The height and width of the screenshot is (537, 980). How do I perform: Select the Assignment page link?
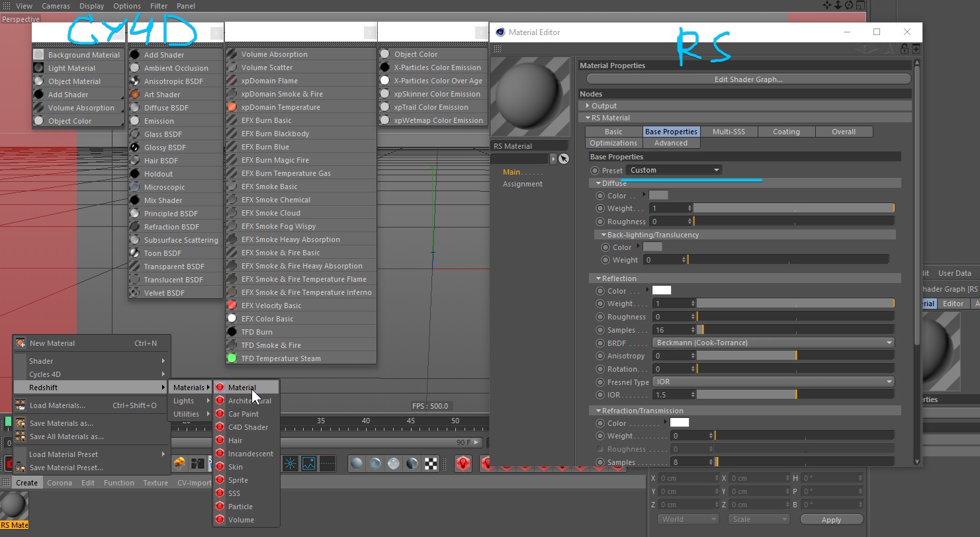click(x=523, y=184)
